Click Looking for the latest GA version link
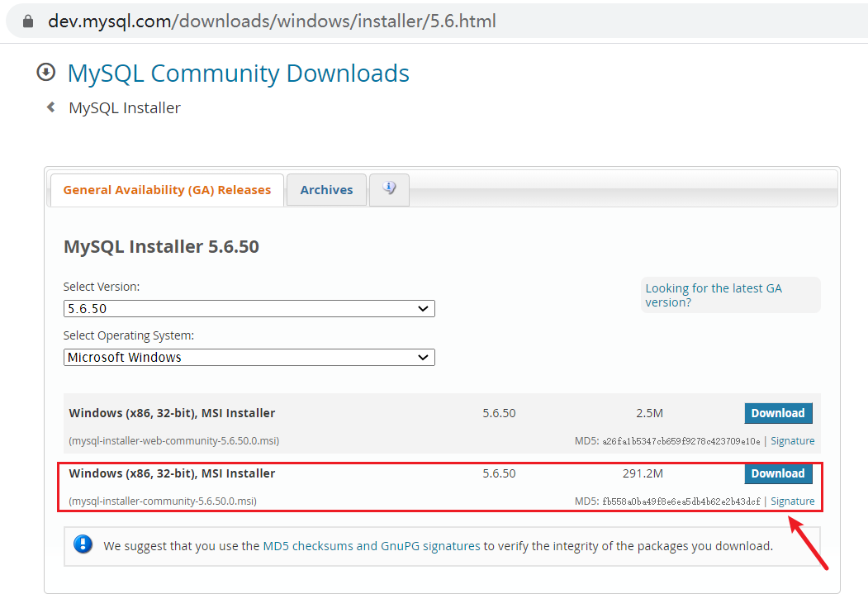The width and height of the screenshot is (868, 594). 714,295
